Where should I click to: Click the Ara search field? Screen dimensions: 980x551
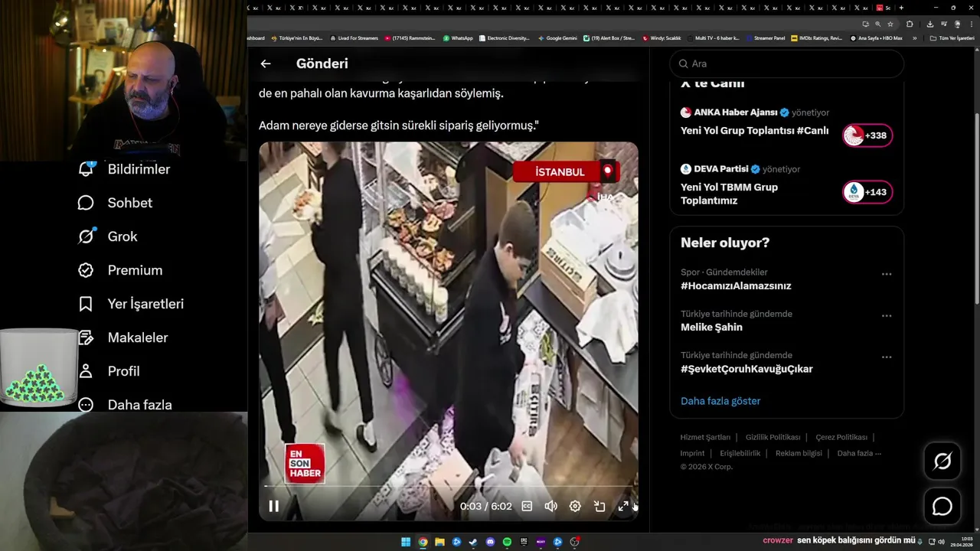pyautogui.click(x=786, y=64)
